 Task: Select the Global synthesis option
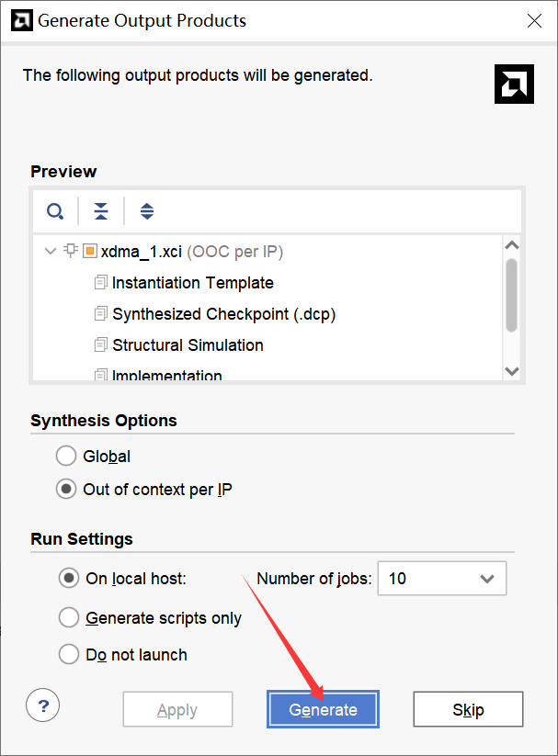click(66, 456)
